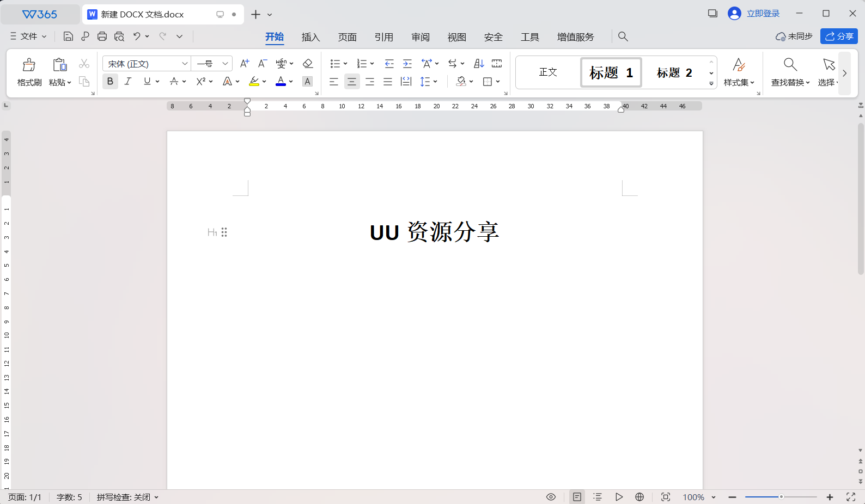
Task: Click the Redo arrow icon
Action: [x=162, y=36]
